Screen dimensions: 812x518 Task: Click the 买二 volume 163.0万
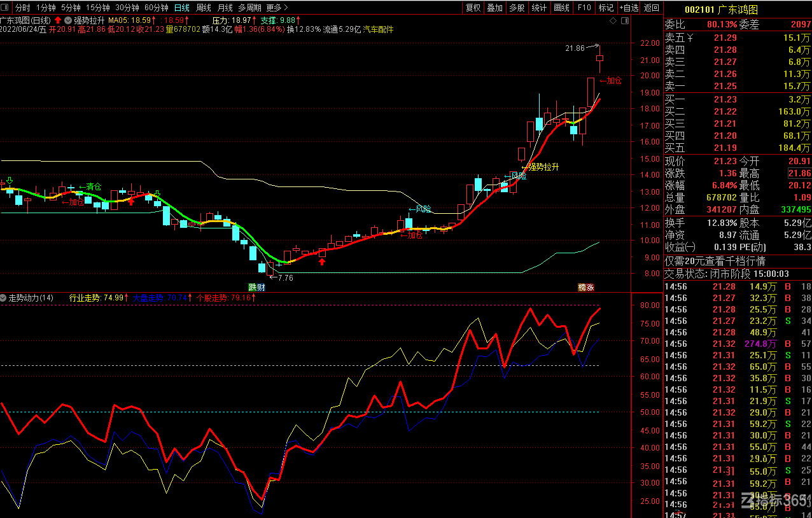tap(794, 111)
